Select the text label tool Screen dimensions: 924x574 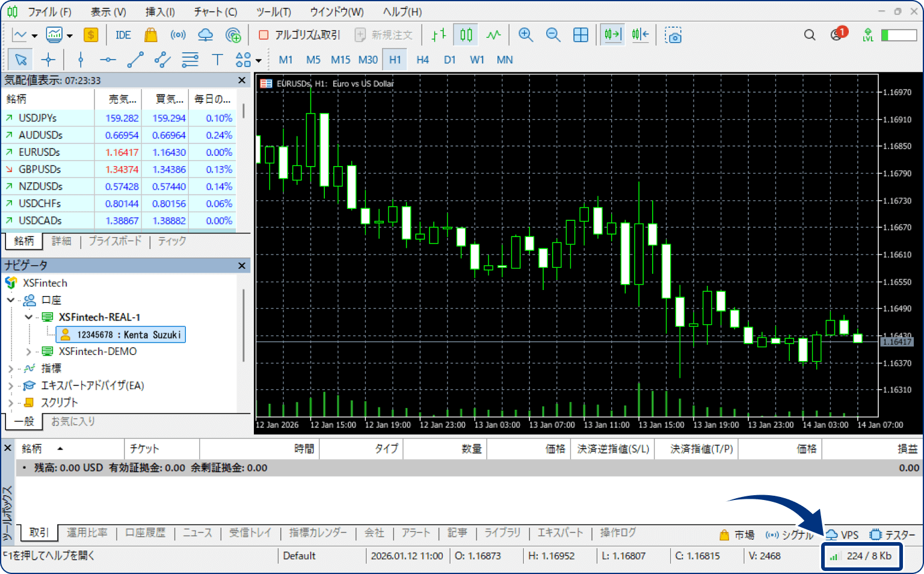tap(217, 60)
